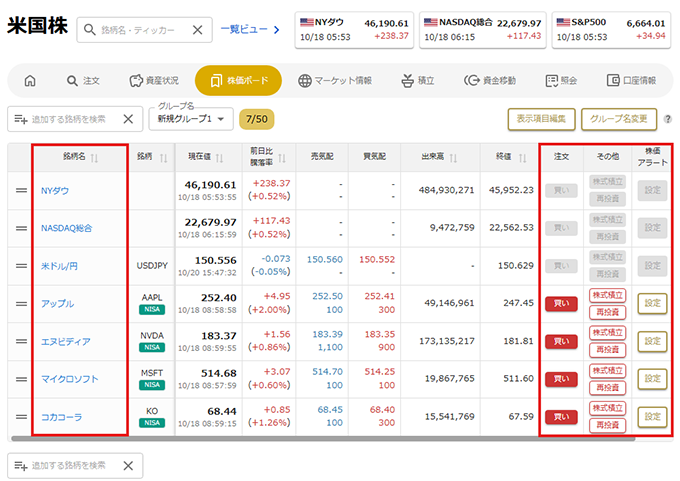The image size is (680, 481).
Task: Click the magnifier icon in the ticker search box
Action: tap(89, 29)
